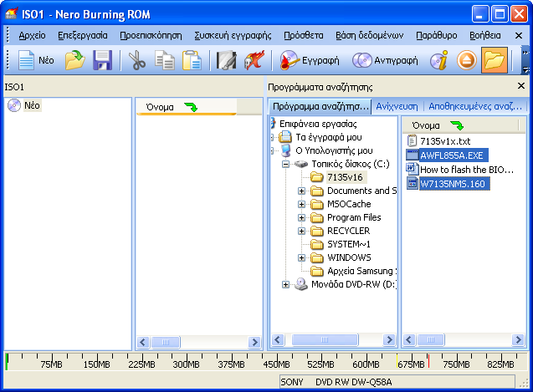Click SONY DVD RW DW-Q58A status field
This screenshot has width=533, height=392.
[397, 382]
